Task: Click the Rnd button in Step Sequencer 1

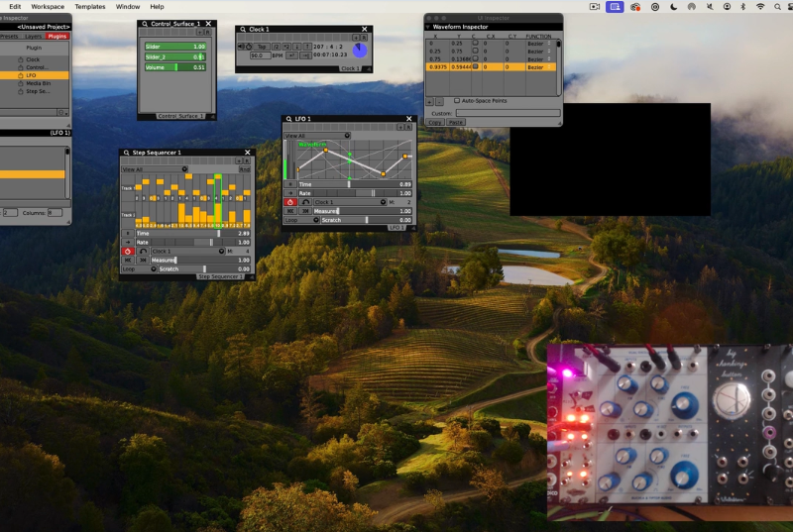Action: (x=244, y=169)
